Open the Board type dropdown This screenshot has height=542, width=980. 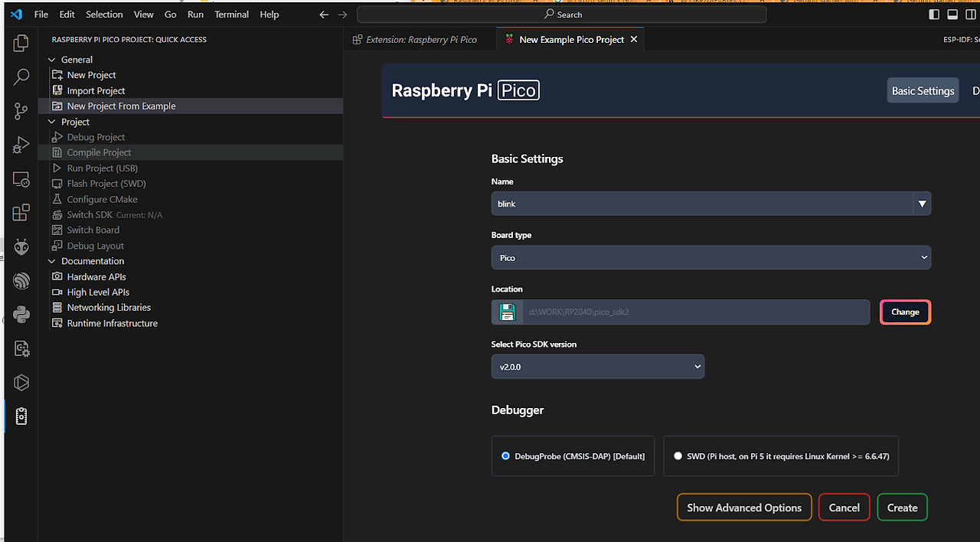(x=711, y=257)
